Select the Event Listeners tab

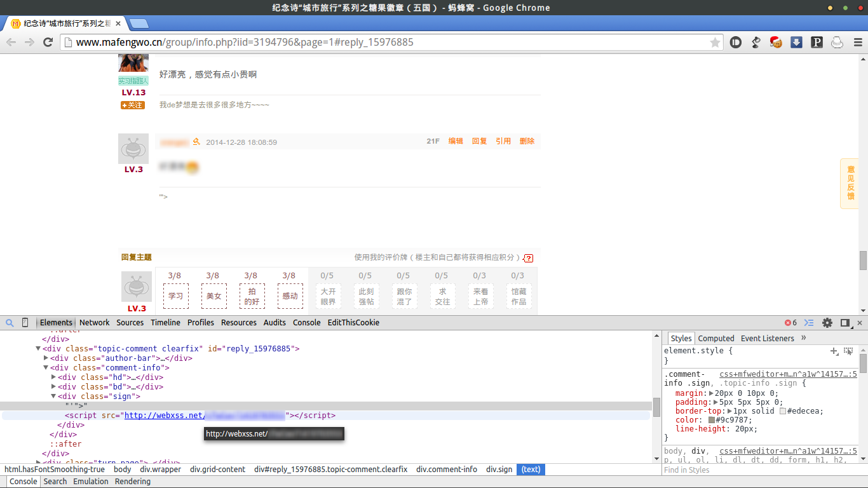(x=768, y=339)
